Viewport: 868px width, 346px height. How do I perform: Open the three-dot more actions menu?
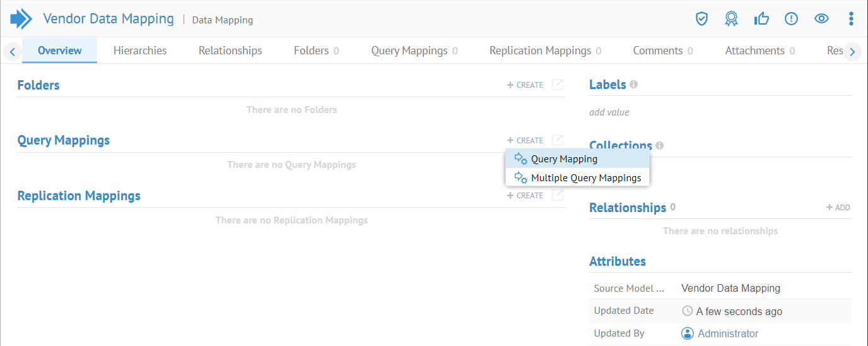[851, 19]
